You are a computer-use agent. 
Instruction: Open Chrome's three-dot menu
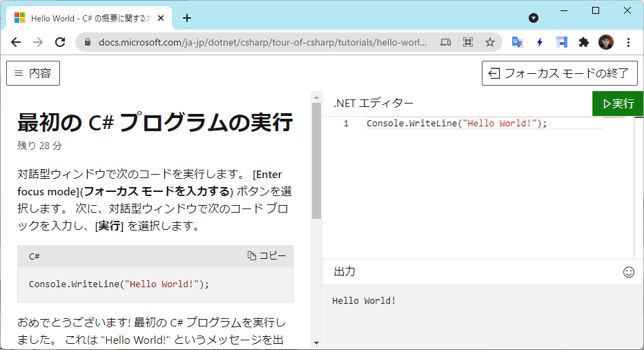(x=628, y=42)
